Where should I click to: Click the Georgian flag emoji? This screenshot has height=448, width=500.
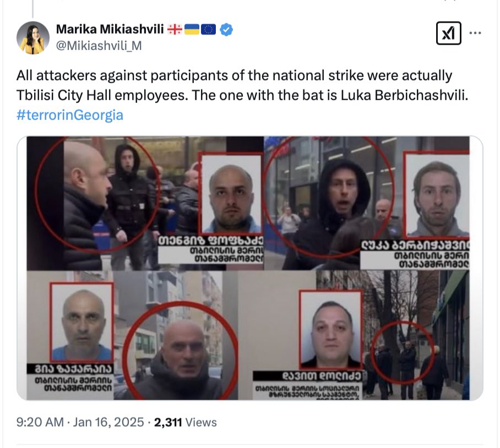[x=175, y=29]
